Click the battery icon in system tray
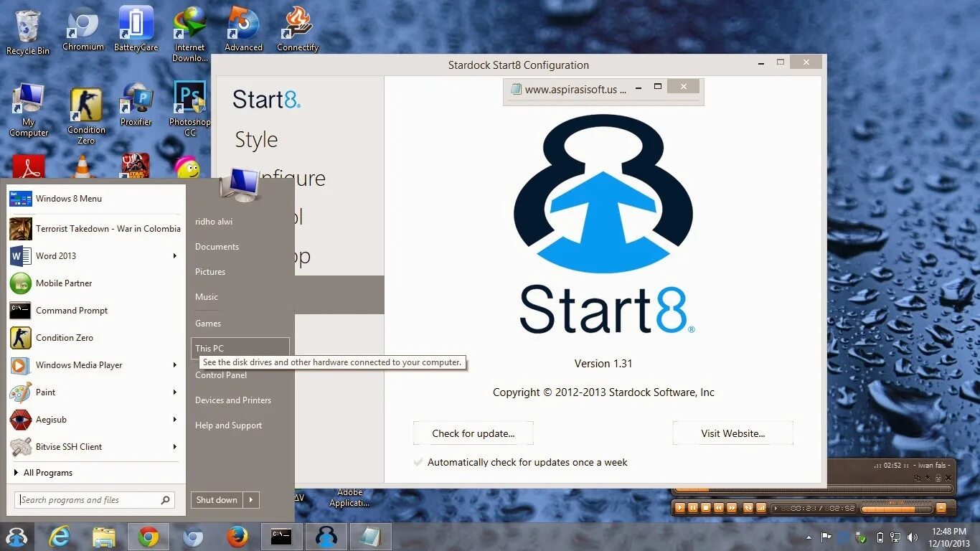This screenshot has height=551, width=980. (880, 537)
